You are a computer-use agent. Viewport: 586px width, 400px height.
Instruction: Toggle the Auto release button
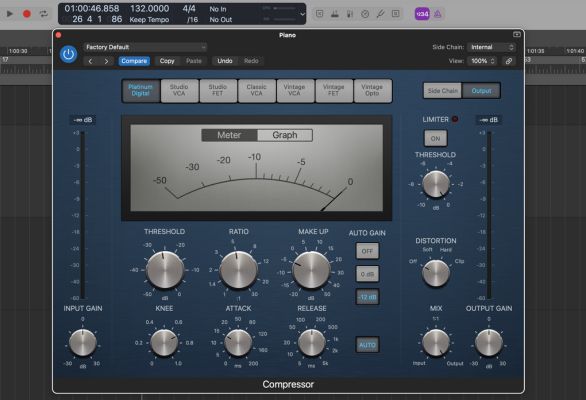367,345
